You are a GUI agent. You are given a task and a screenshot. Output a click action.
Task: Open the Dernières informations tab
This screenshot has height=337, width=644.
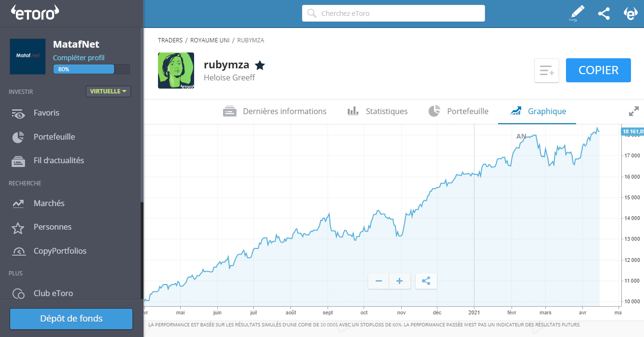tap(275, 111)
